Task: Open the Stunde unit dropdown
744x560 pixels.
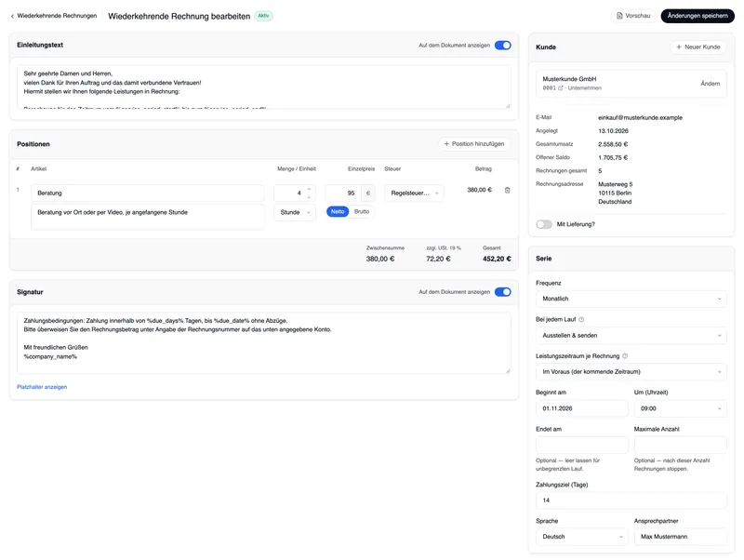Action: [295, 212]
